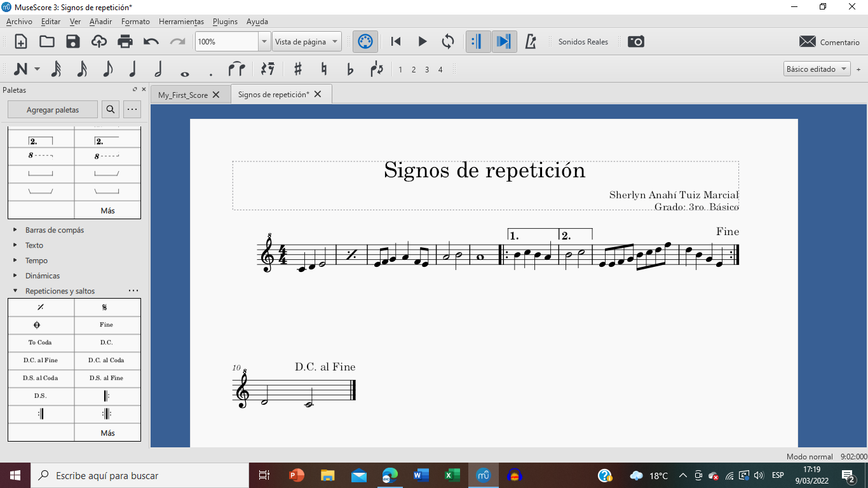The image size is (868, 488).
Task: Add a new workspace with plus button
Action: (x=858, y=69)
